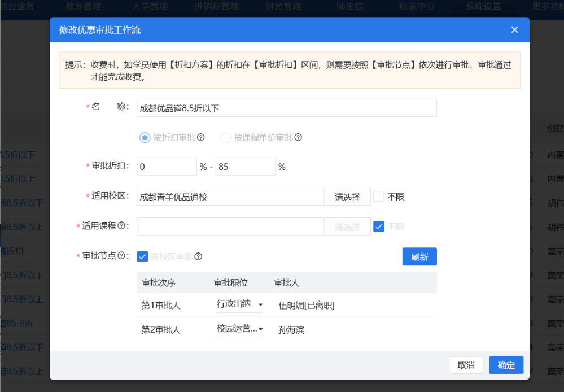This screenshot has width=564, height=392.
Task: Click help icon beside 审批节点 label
Action: (121, 256)
